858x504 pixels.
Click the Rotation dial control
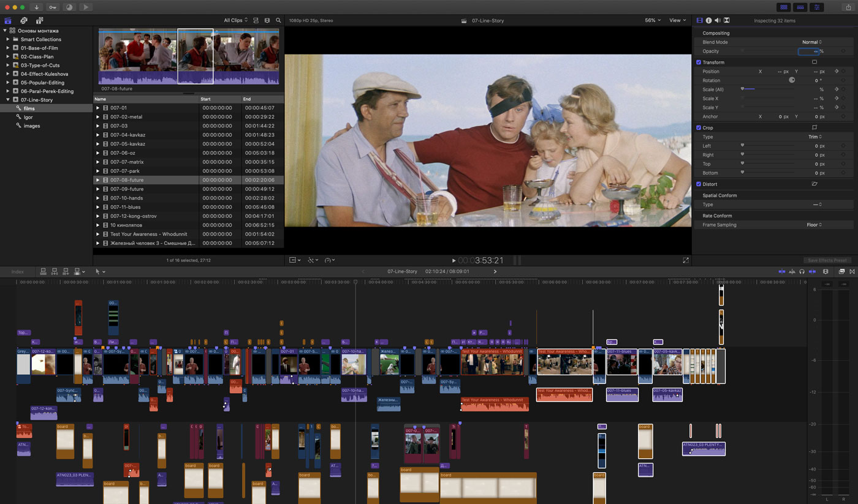tap(792, 80)
